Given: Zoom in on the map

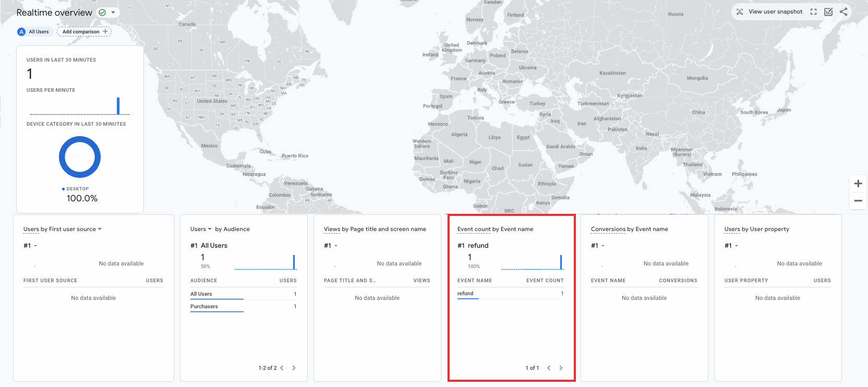Looking at the screenshot, I should pyautogui.click(x=858, y=184).
